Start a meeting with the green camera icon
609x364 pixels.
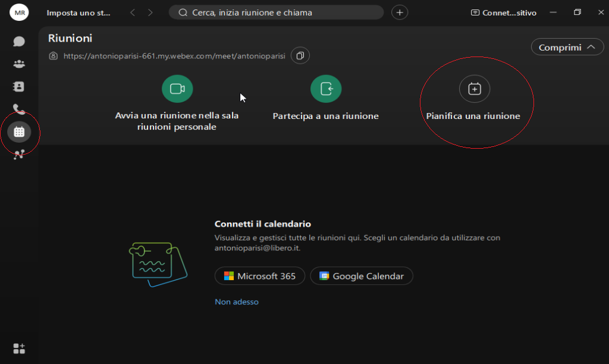pyautogui.click(x=177, y=89)
